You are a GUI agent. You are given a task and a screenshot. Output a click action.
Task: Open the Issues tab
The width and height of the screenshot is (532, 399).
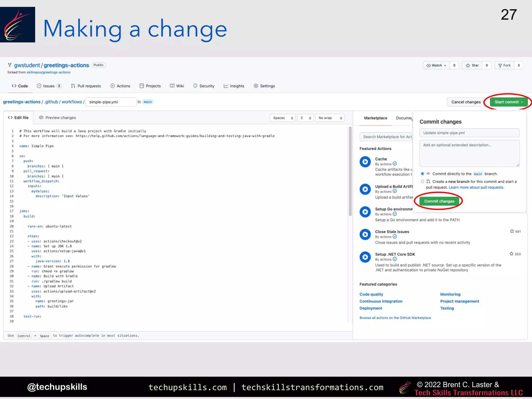[49, 86]
